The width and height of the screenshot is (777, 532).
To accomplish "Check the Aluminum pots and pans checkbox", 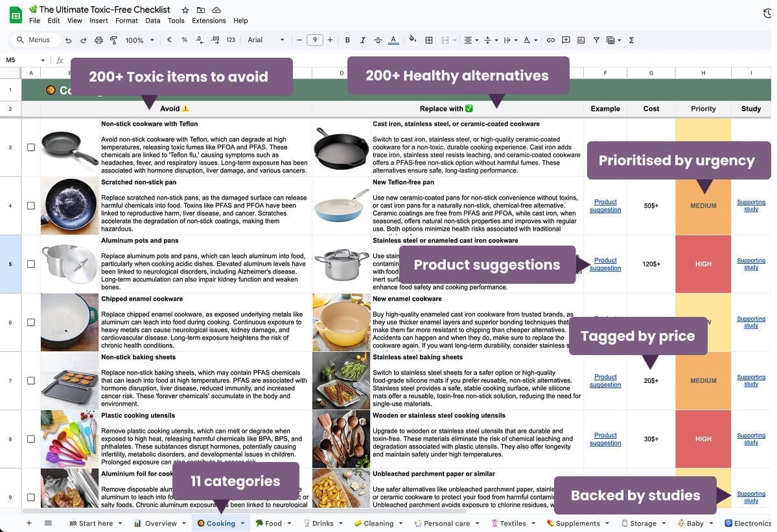I will point(30,264).
